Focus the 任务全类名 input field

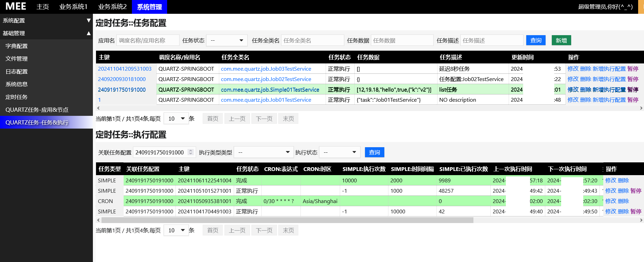(313, 40)
